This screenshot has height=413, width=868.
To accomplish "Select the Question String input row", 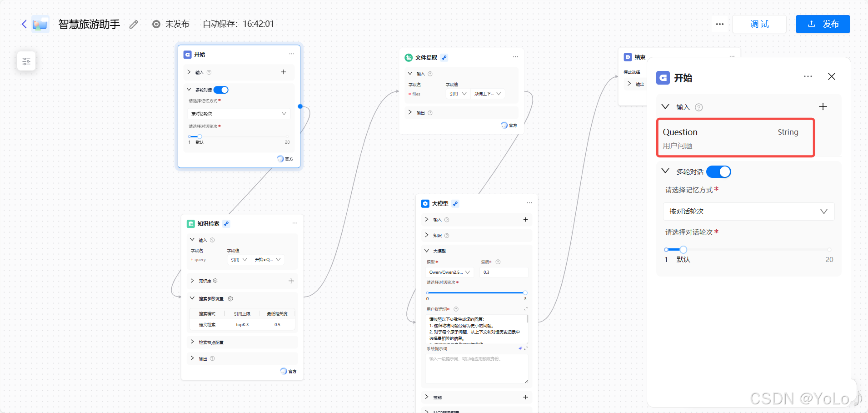I will [735, 138].
